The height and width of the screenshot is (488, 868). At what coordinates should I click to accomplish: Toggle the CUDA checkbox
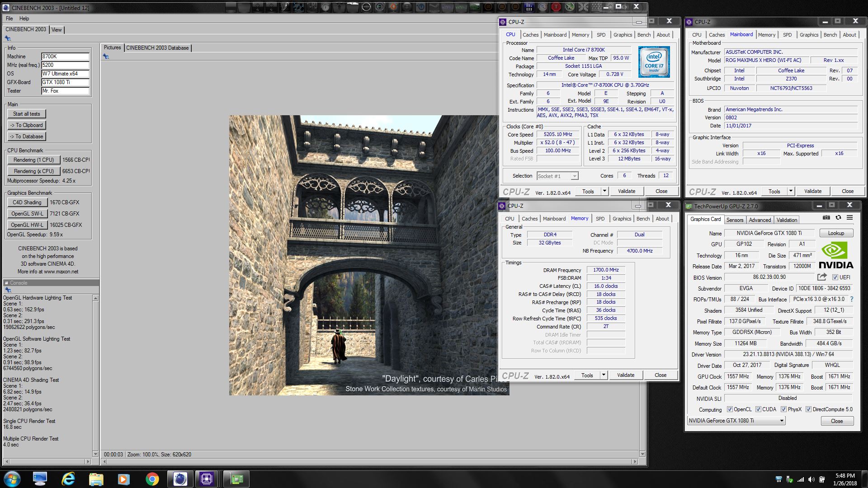[758, 409]
